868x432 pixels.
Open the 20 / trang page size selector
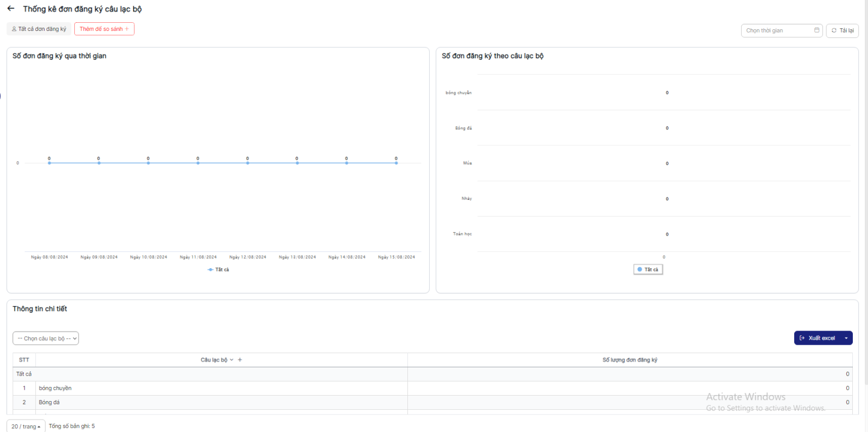(x=25, y=426)
